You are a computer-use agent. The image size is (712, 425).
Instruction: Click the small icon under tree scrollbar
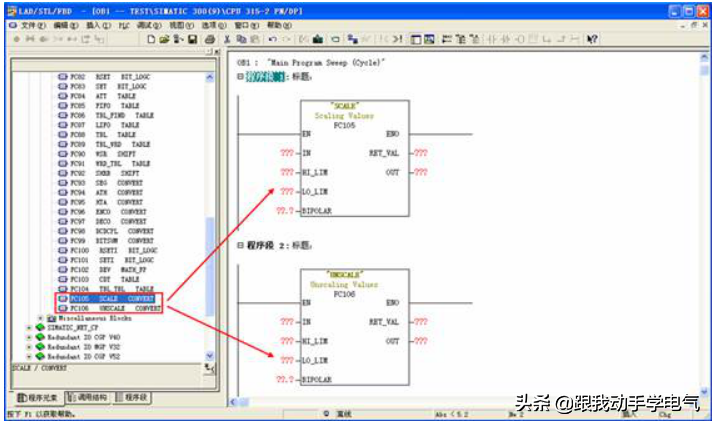coord(209,369)
